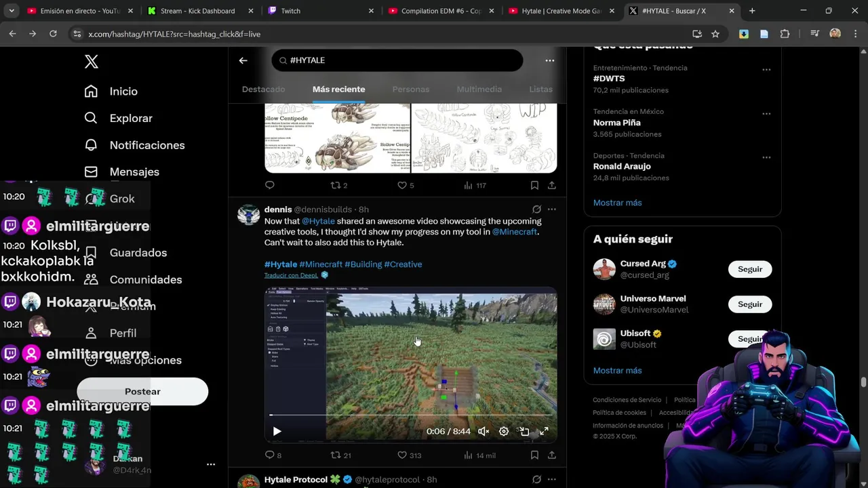The height and width of the screenshot is (488, 868).
Task: Bookmark the Hollow Centipede post
Action: 534,185
